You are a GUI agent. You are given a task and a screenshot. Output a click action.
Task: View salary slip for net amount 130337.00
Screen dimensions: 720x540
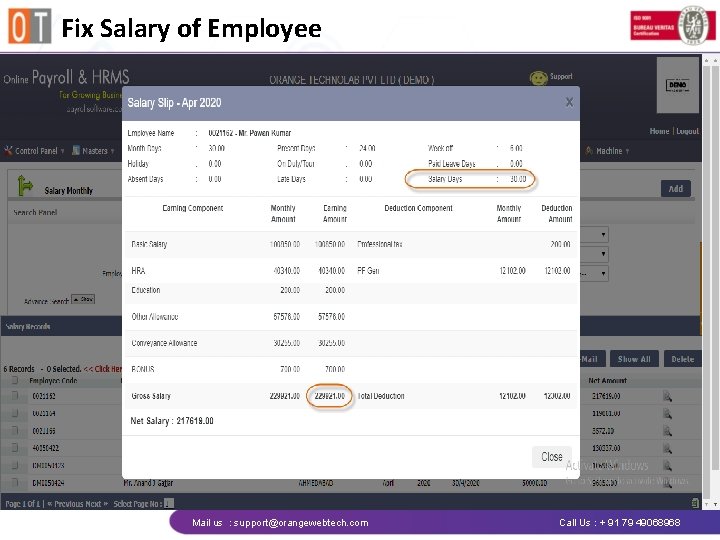(x=667, y=448)
